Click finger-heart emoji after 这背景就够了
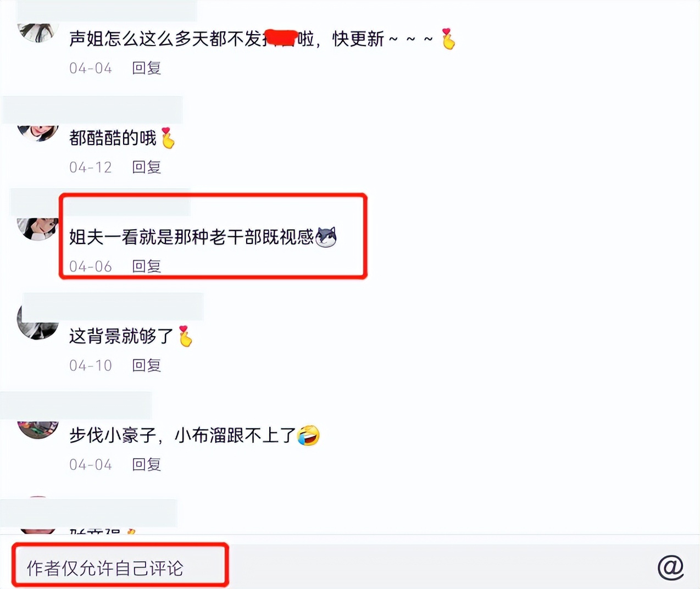 click(185, 336)
